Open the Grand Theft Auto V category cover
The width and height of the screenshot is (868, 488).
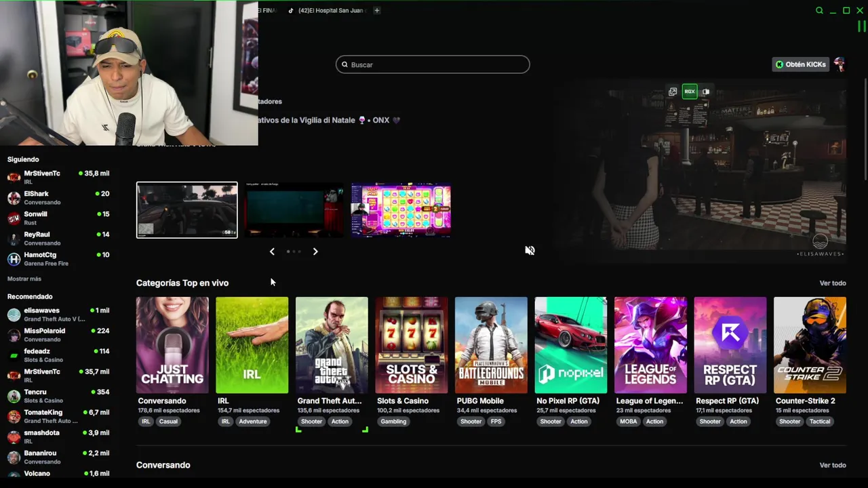332,345
